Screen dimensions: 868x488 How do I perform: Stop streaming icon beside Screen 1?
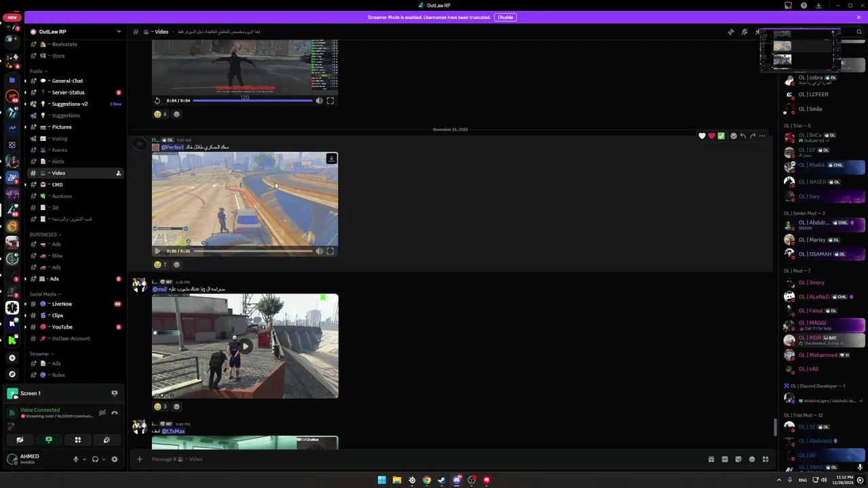(114, 393)
